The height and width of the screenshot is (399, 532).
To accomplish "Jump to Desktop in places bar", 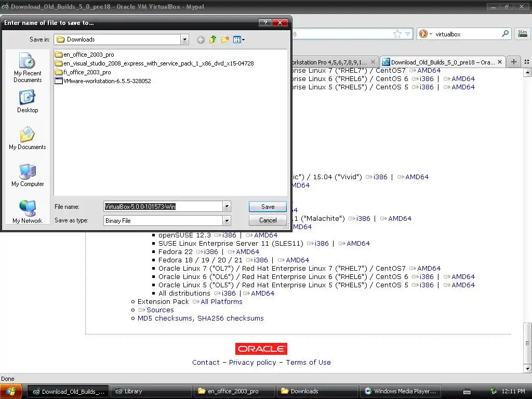I will coord(28,101).
